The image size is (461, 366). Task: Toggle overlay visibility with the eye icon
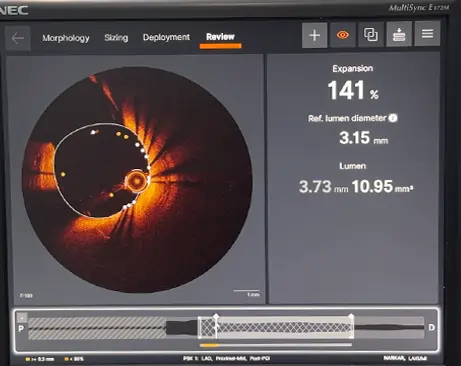click(343, 35)
